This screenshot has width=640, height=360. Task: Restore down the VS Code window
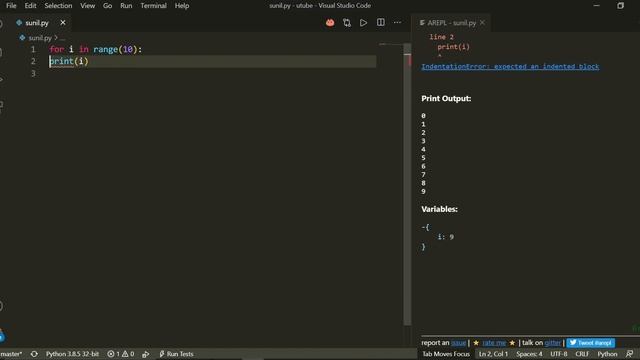point(620,6)
